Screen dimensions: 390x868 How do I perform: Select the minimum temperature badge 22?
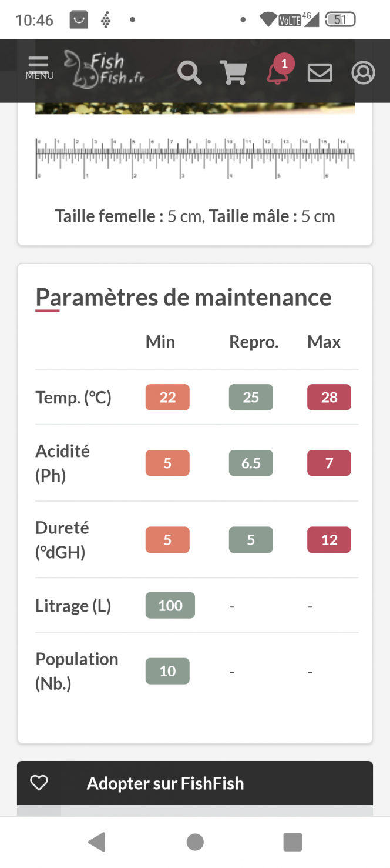[167, 397]
